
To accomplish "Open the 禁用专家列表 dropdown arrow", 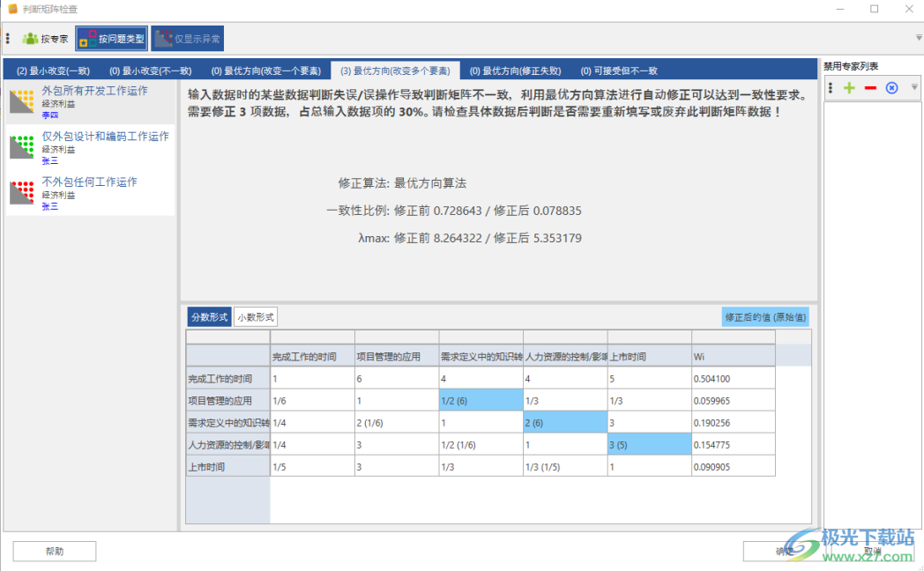I will tap(913, 87).
